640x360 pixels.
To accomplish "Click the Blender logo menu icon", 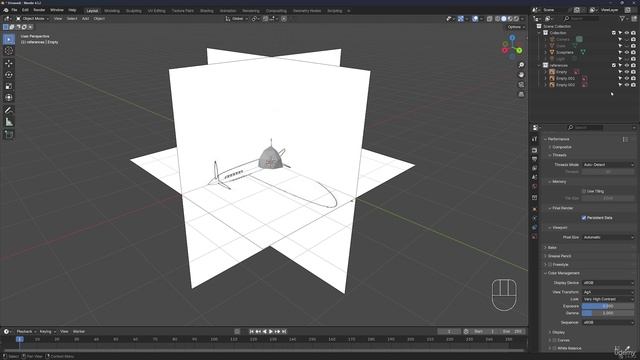I will pos(6,10).
